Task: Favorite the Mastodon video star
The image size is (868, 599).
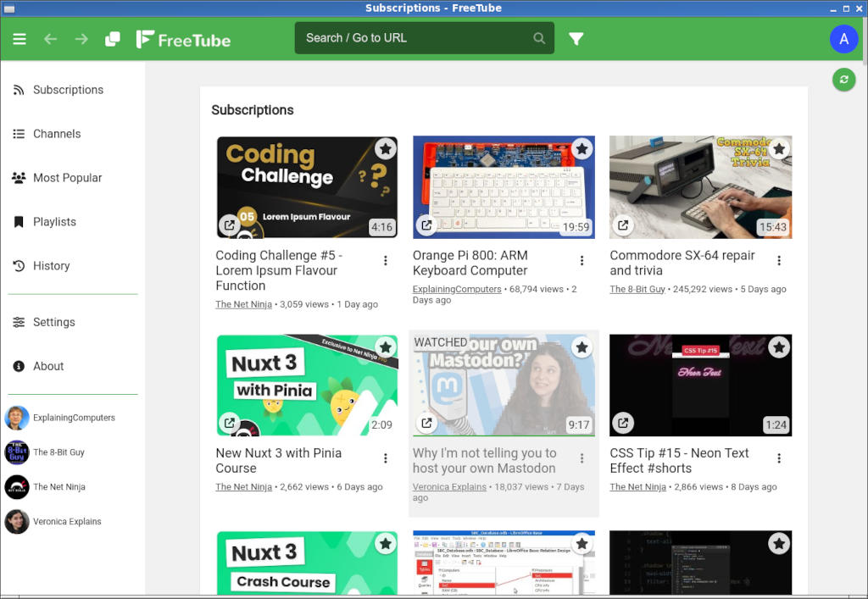Action: pyautogui.click(x=581, y=347)
